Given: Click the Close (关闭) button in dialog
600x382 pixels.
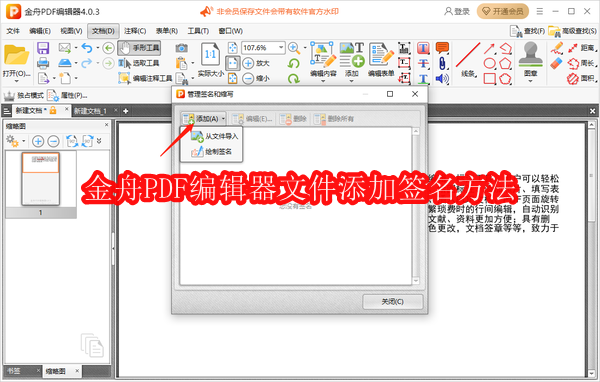Looking at the screenshot, I should point(393,302).
